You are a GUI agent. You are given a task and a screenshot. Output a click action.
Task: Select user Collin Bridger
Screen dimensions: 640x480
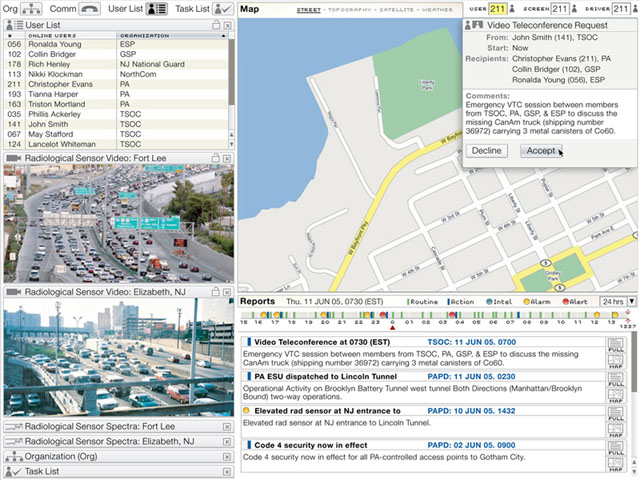click(116, 54)
